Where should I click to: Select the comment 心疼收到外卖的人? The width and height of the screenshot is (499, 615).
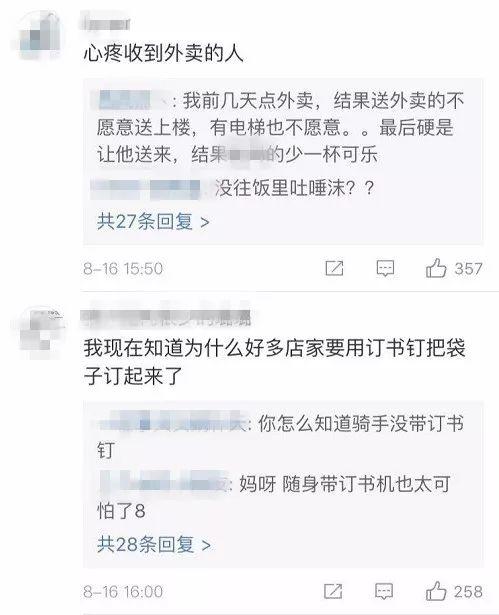(x=164, y=53)
